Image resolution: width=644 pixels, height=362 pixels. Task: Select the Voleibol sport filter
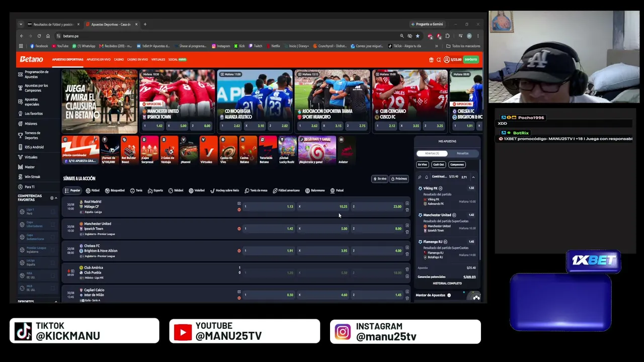tap(197, 191)
